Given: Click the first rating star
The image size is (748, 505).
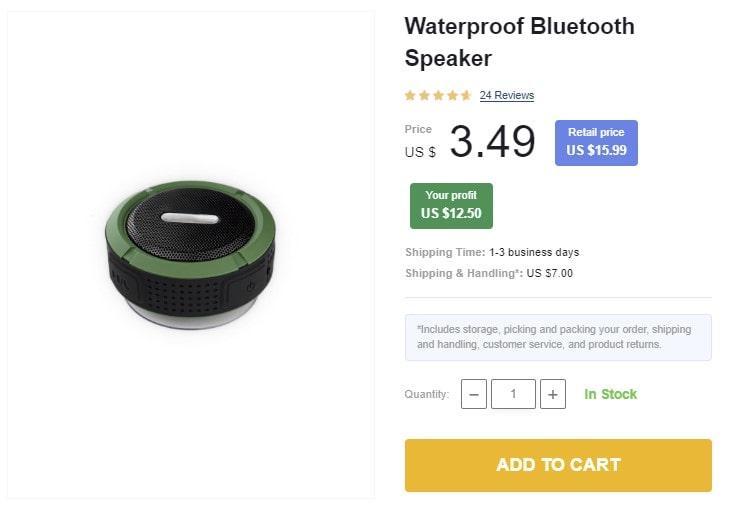Looking at the screenshot, I should (410, 96).
